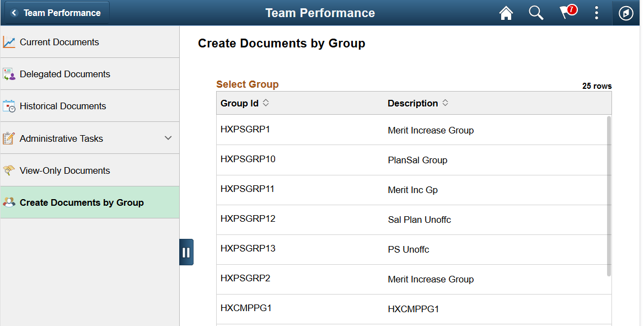Click the Select Group heading
Viewport: 644px width, 326px height.
(x=247, y=84)
